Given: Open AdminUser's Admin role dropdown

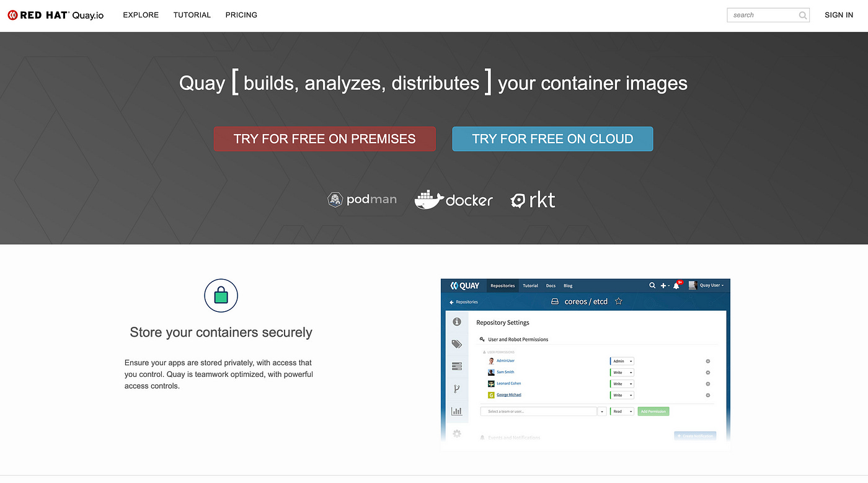Looking at the screenshot, I should tap(622, 361).
